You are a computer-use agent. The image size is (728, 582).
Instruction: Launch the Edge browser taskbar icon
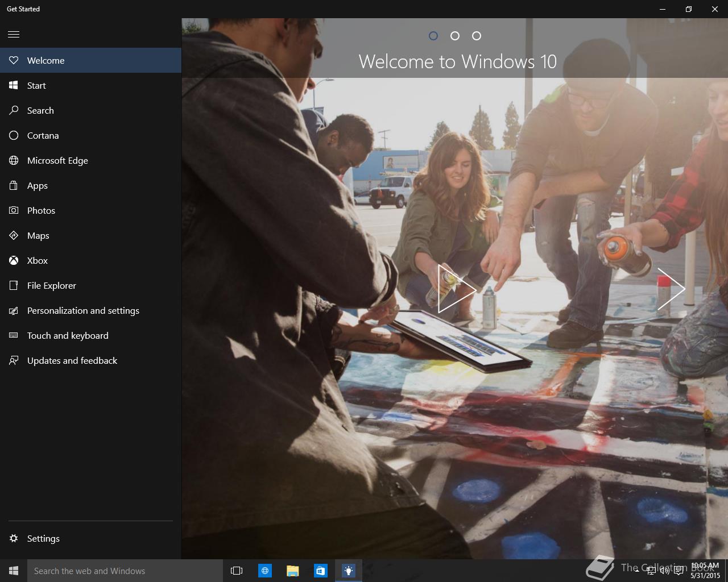264,571
